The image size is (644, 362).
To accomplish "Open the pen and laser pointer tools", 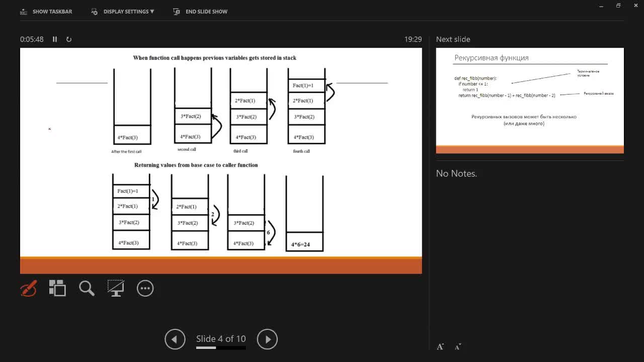I will point(29,288).
